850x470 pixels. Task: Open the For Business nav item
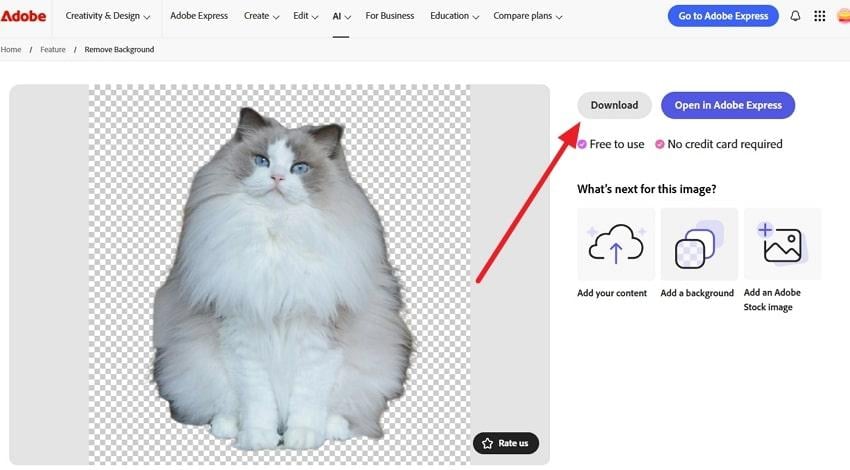click(390, 16)
